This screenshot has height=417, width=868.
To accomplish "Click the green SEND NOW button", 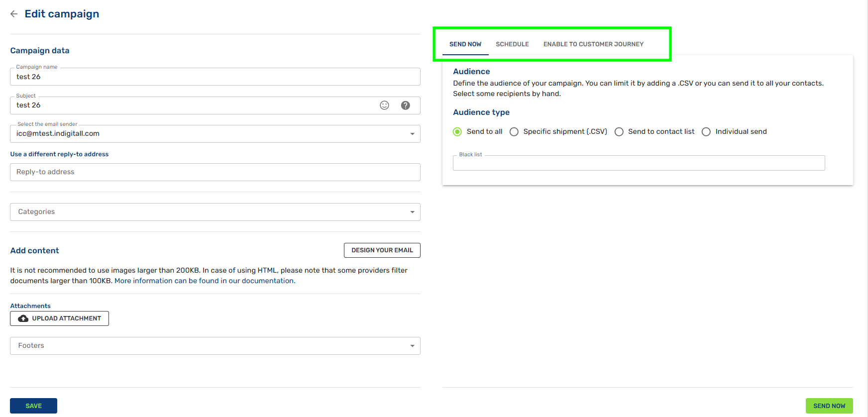I will point(829,406).
